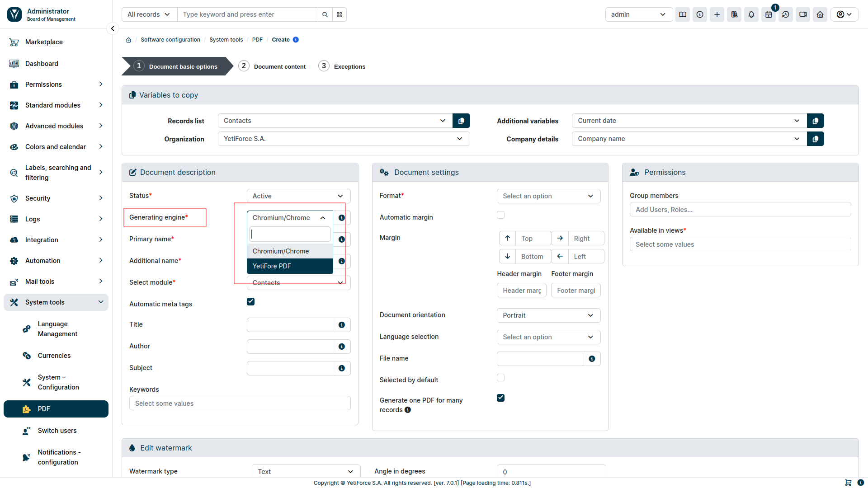Open calendar reminders icon with badge
Screen dimensions: 868x488
click(769, 14)
